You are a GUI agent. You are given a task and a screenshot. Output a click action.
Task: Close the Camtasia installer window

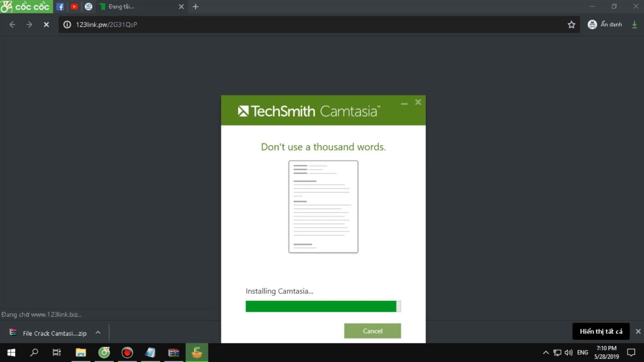tap(418, 102)
